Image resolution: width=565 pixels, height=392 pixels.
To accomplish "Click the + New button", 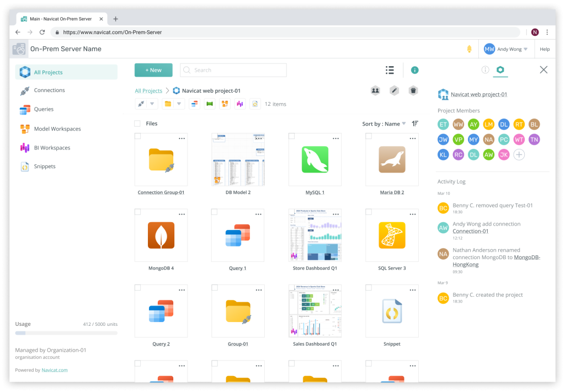I will click(x=153, y=70).
